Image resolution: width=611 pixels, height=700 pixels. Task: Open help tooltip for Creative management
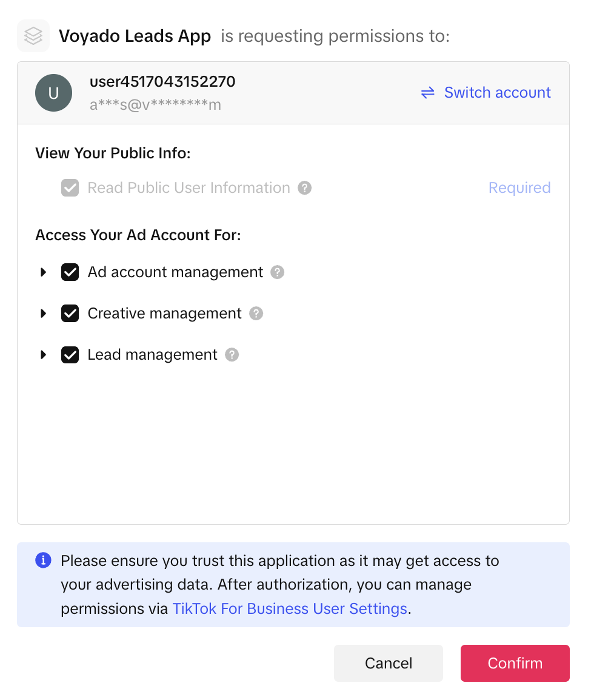(x=256, y=314)
